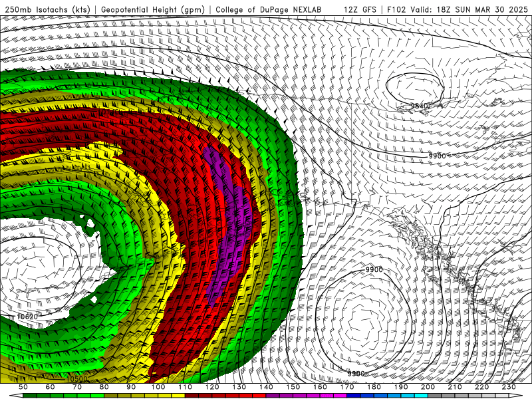Select the "18Z SUN MAR 30 2025" valid time
This screenshot has height=399, width=532.
[x=482, y=10]
